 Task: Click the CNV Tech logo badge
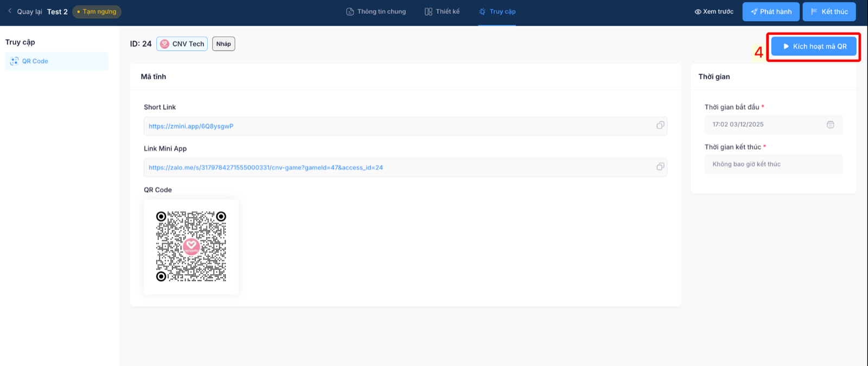[x=164, y=44]
